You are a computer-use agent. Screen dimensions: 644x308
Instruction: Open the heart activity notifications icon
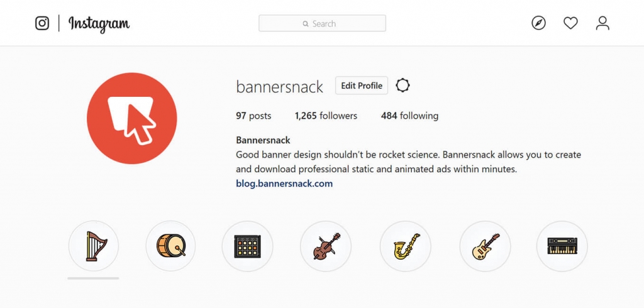[570, 23]
